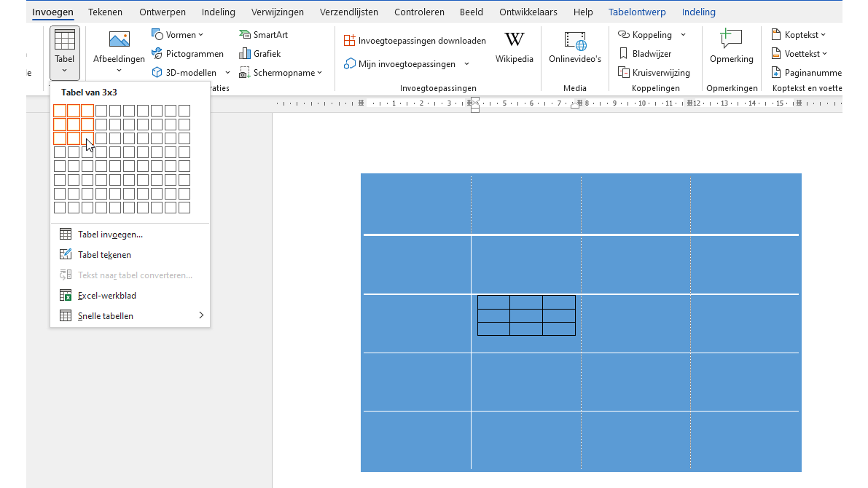Go to the Verwijzingen tab
The height and width of the screenshot is (488, 868).
pos(278,12)
